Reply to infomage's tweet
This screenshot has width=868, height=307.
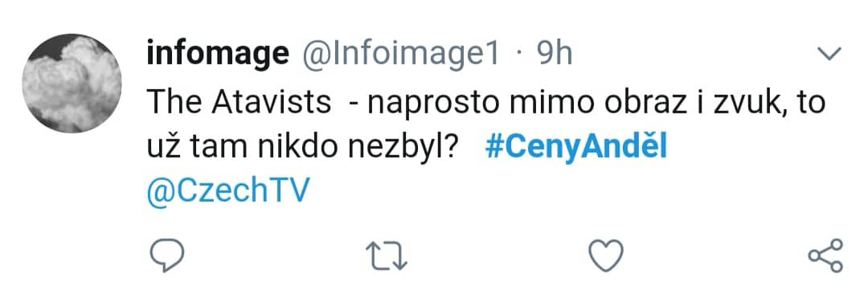pyautogui.click(x=166, y=255)
